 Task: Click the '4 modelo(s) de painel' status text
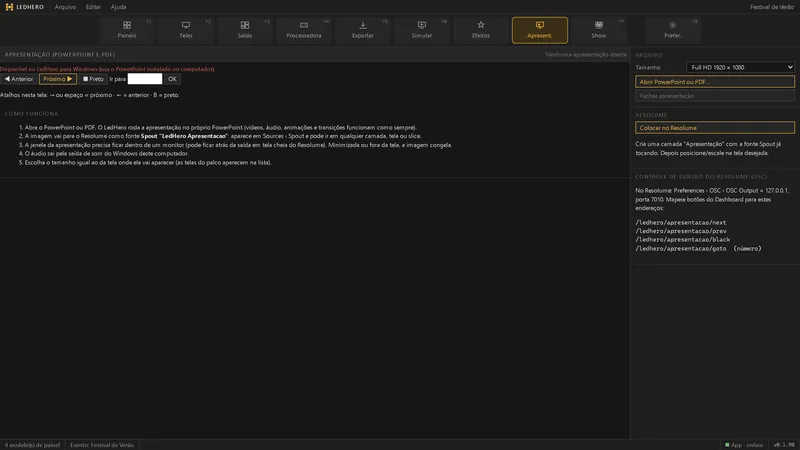click(32, 445)
